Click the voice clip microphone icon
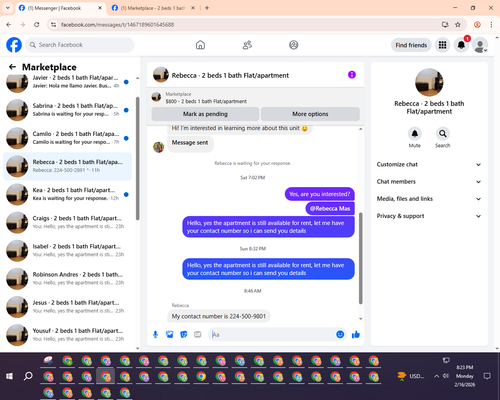Image resolution: width=500 pixels, height=400 pixels. pos(155,334)
